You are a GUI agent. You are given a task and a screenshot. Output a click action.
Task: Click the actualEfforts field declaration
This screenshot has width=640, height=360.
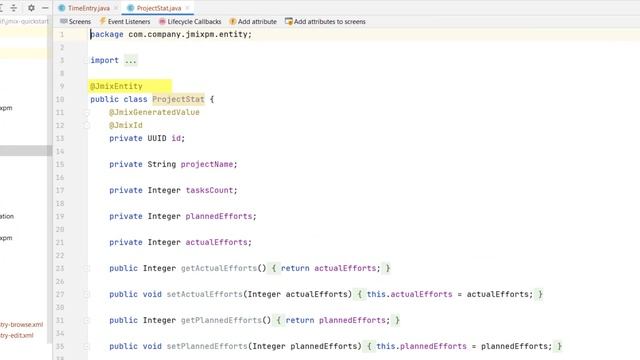216,242
